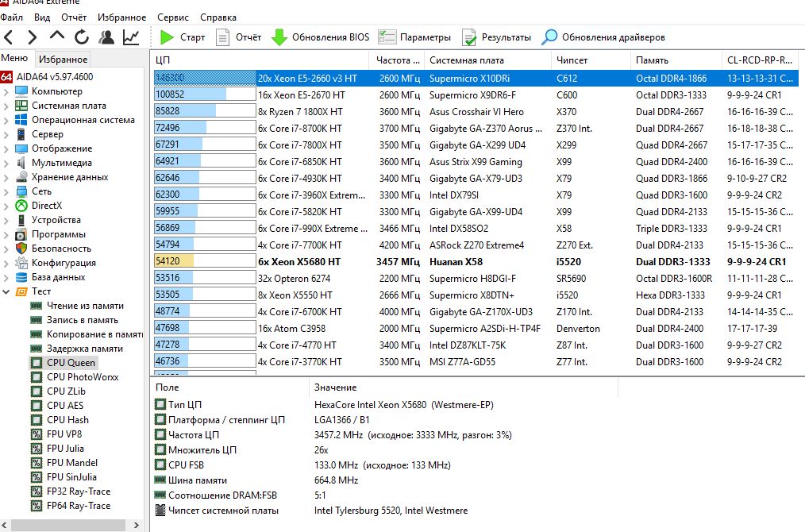
Task: Expand the Сеть tree node
Action: [x=6, y=193]
